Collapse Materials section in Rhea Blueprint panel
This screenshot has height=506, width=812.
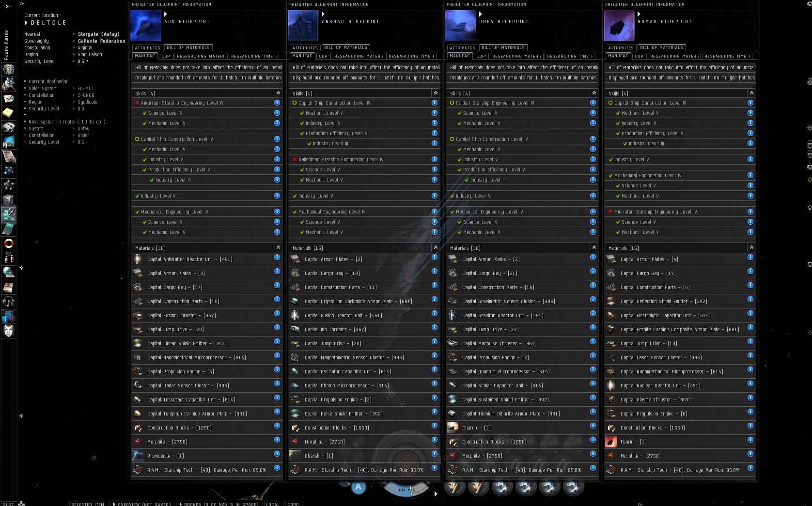(594, 247)
